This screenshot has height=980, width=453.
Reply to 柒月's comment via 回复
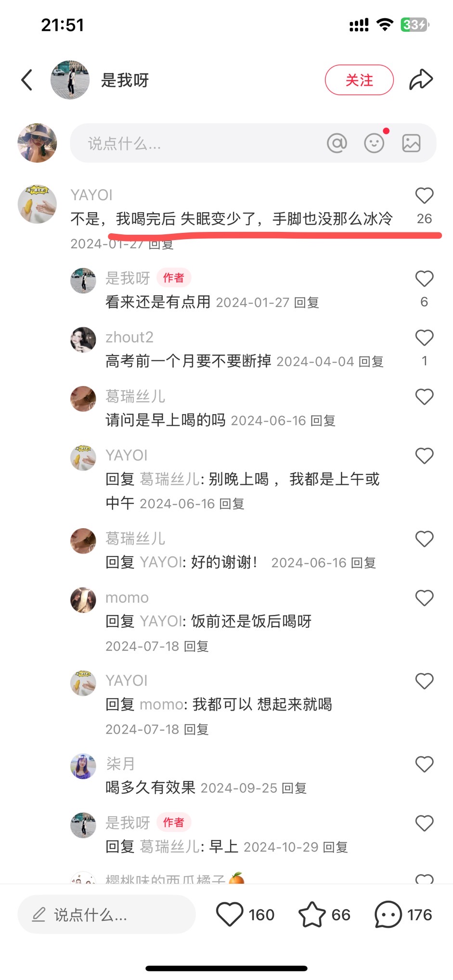pos(294,788)
